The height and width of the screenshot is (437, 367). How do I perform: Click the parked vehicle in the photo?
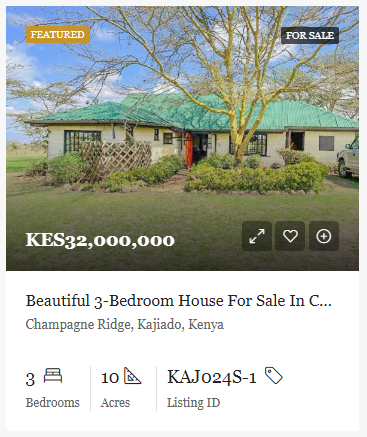[348, 159]
